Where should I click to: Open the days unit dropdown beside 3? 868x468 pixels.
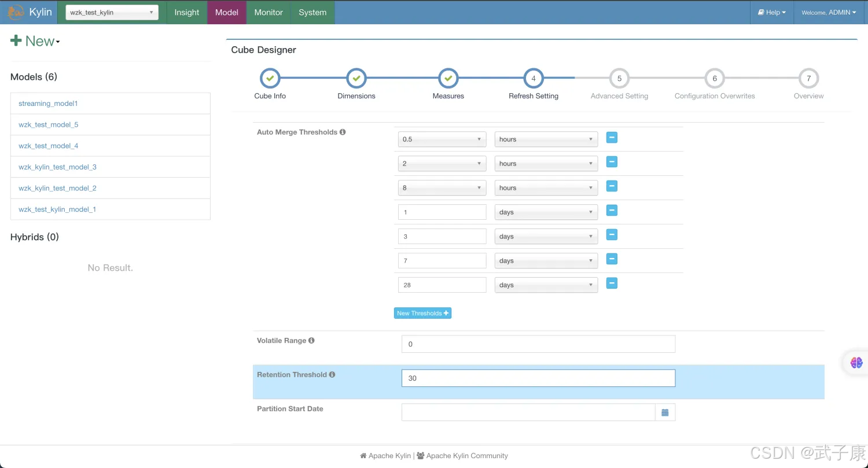(x=546, y=237)
